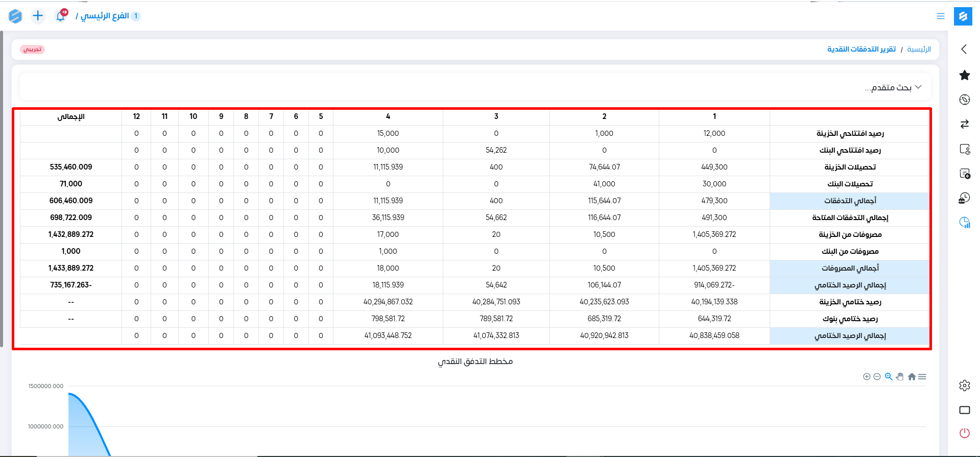This screenshot has width=980, height=457.
Task: Click the chart zoom out icon
Action: point(877,377)
